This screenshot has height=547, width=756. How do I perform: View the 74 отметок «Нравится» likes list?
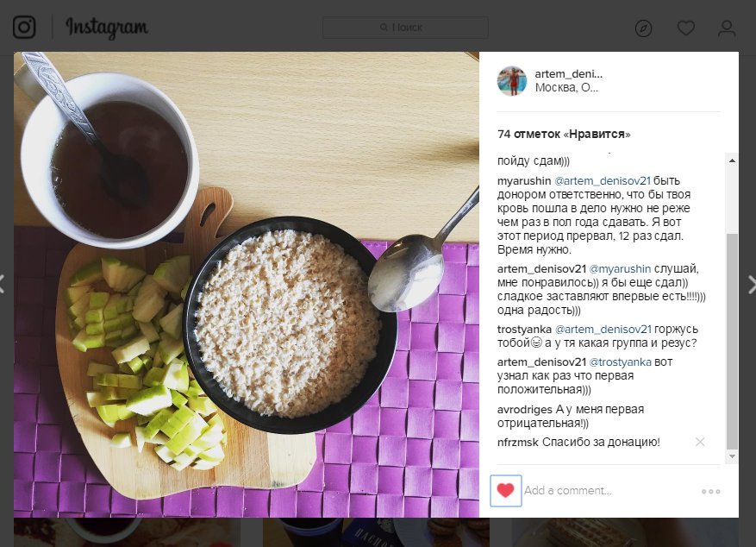click(x=564, y=134)
